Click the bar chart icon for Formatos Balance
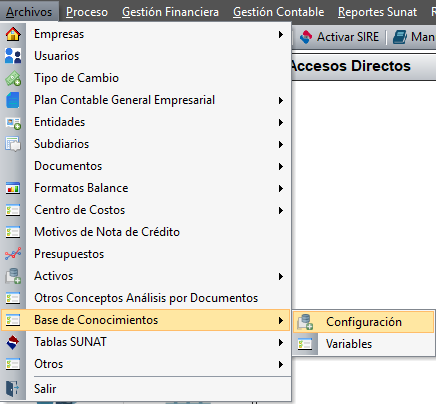 pos(13,188)
